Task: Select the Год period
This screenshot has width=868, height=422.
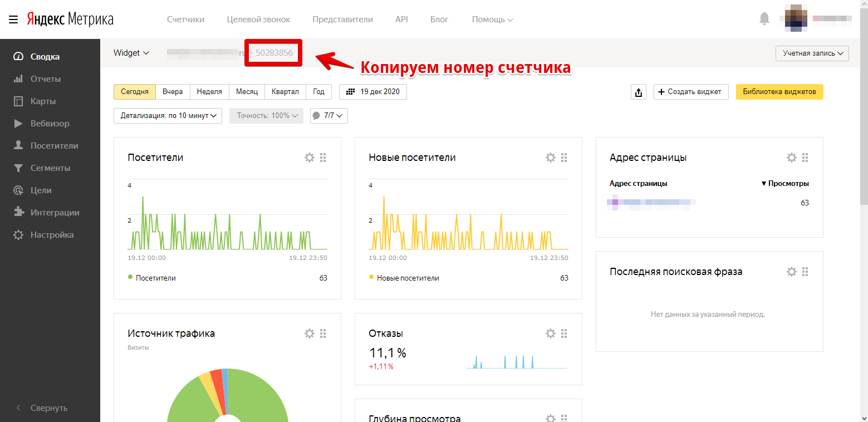Action: (x=318, y=92)
